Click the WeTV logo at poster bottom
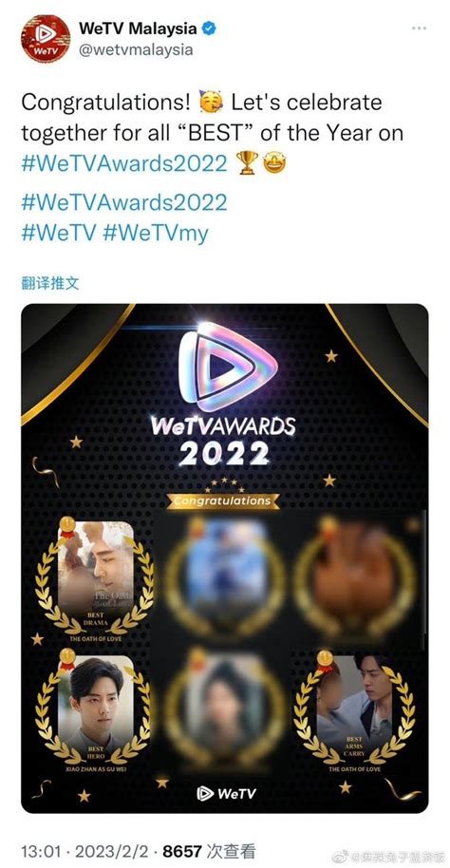 coord(226,793)
